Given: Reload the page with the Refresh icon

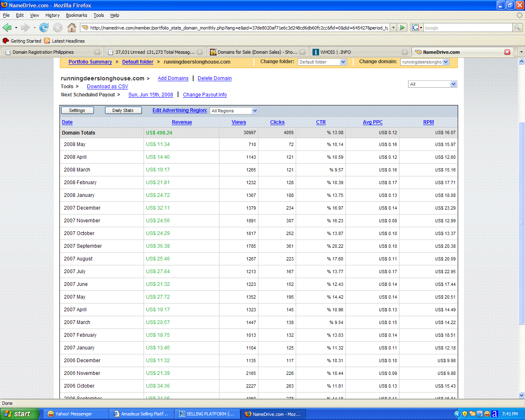Looking at the screenshot, I should (x=44, y=27).
